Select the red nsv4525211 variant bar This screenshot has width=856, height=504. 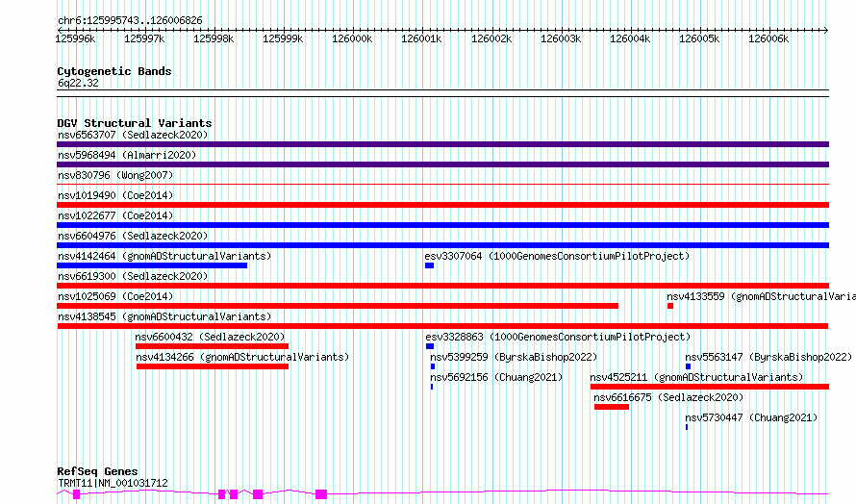(710, 387)
